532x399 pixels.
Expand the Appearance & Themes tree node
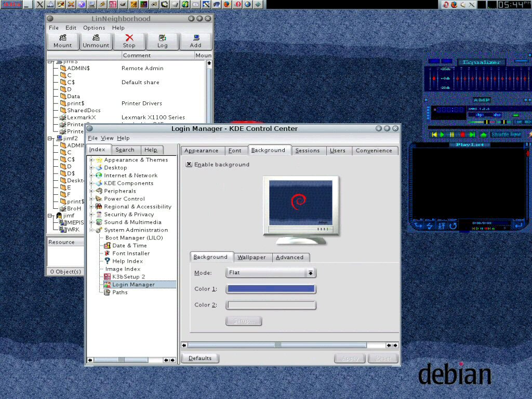[x=91, y=160]
